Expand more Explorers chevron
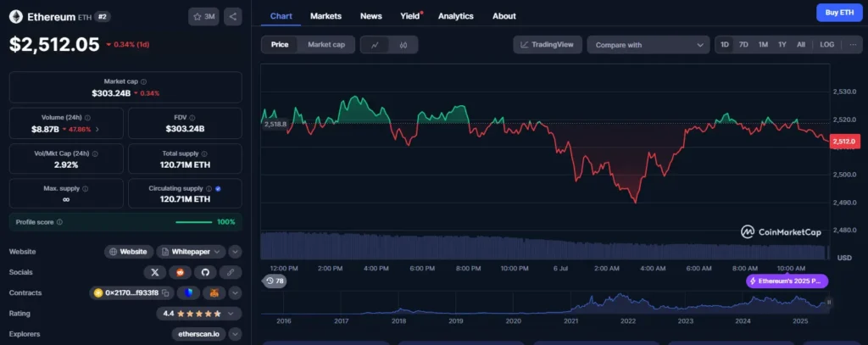Screen dimensions: 868x345 (236, 335)
